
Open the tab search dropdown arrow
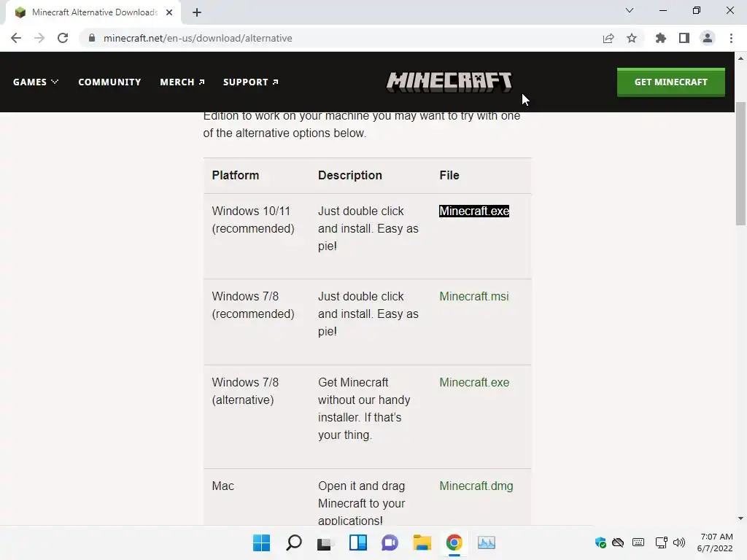[630, 10]
